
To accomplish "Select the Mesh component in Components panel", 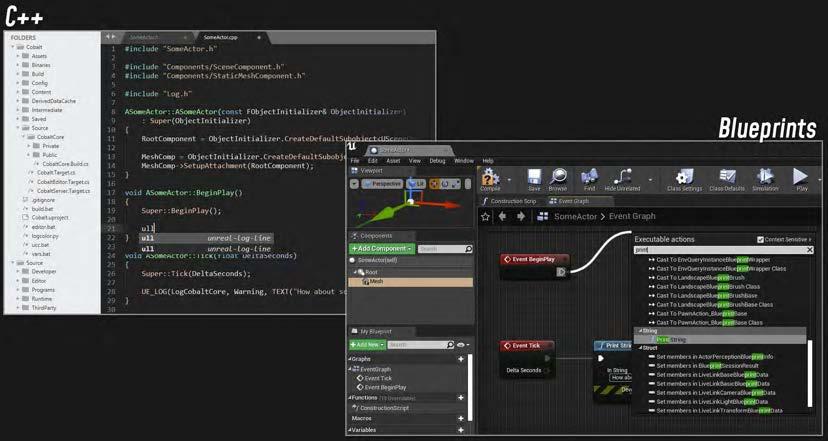I will tap(411, 282).
